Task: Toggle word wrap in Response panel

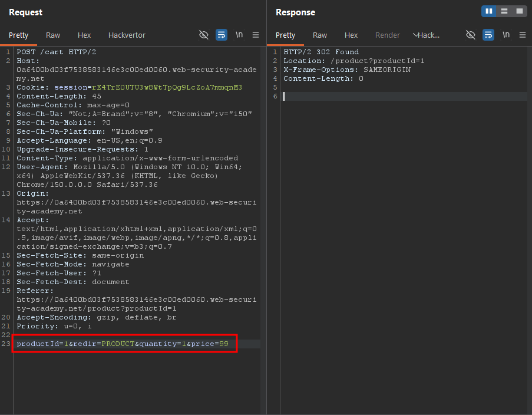Action: (488, 35)
